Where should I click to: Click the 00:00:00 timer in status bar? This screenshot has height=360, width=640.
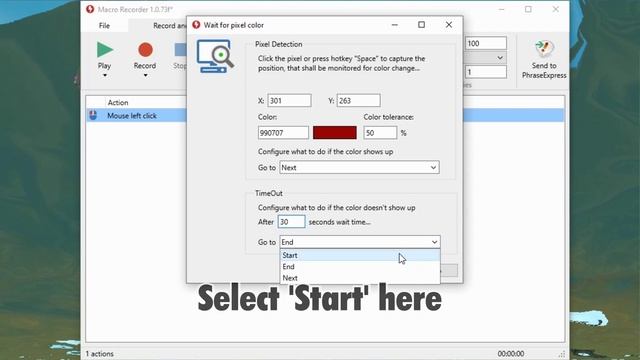coord(511,353)
